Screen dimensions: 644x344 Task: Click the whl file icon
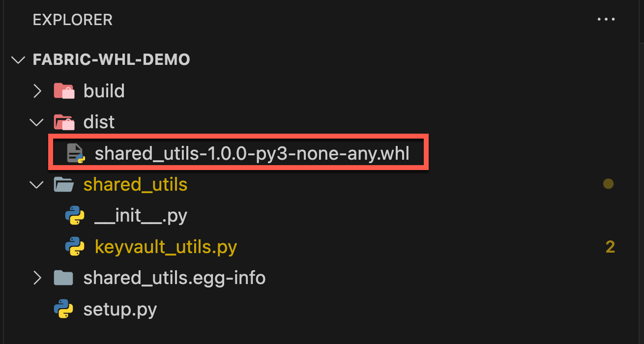coord(76,153)
